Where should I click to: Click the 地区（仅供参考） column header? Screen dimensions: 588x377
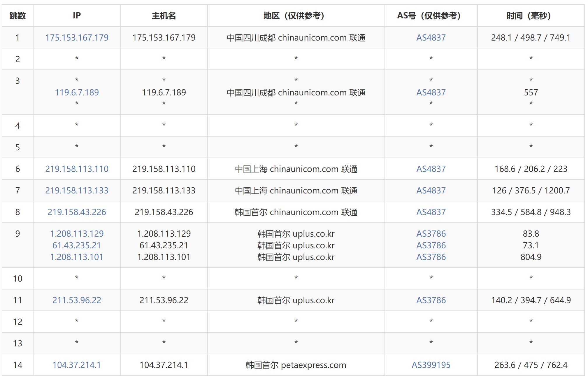click(296, 15)
